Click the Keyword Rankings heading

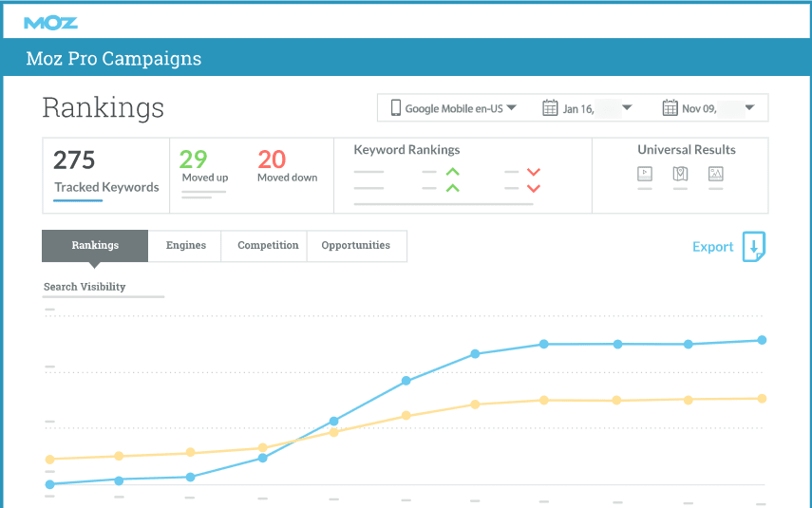[x=406, y=150]
